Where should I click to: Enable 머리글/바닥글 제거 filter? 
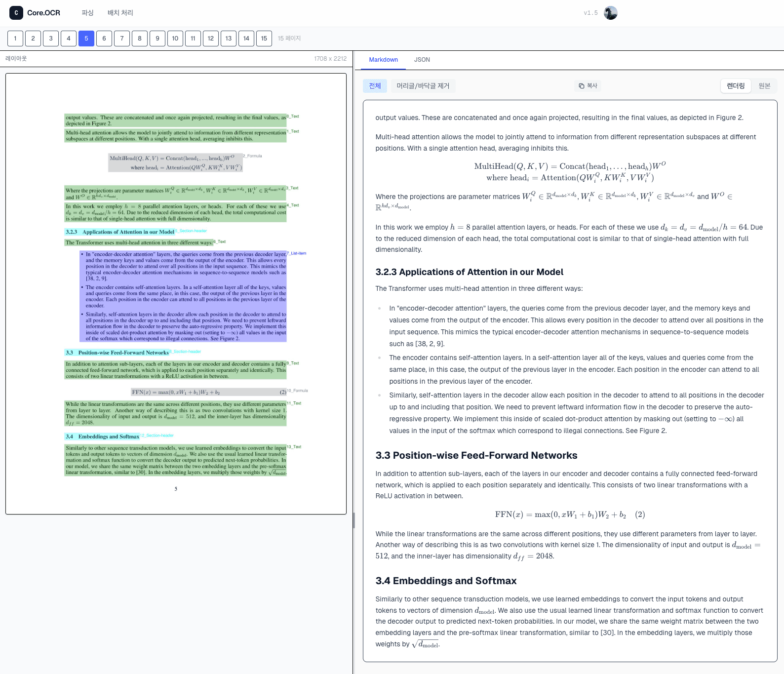click(423, 86)
